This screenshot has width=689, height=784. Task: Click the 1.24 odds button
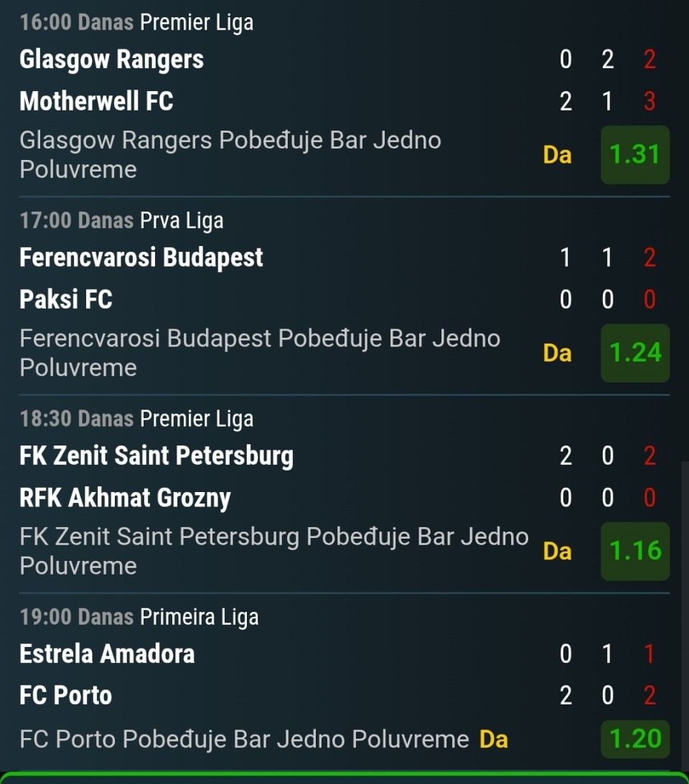[x=634, y=353]
